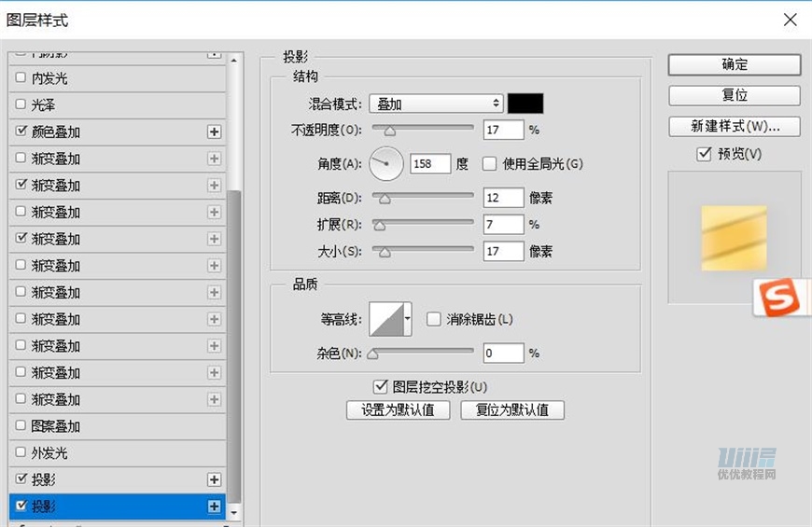Uncheck the 图层挖空投影 option

pos(380,386)
